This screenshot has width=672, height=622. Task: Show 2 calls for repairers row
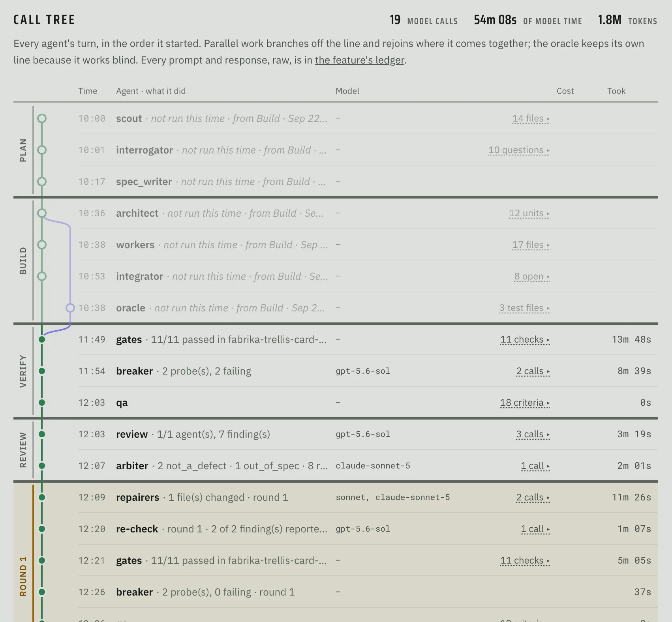pos(533,497)
